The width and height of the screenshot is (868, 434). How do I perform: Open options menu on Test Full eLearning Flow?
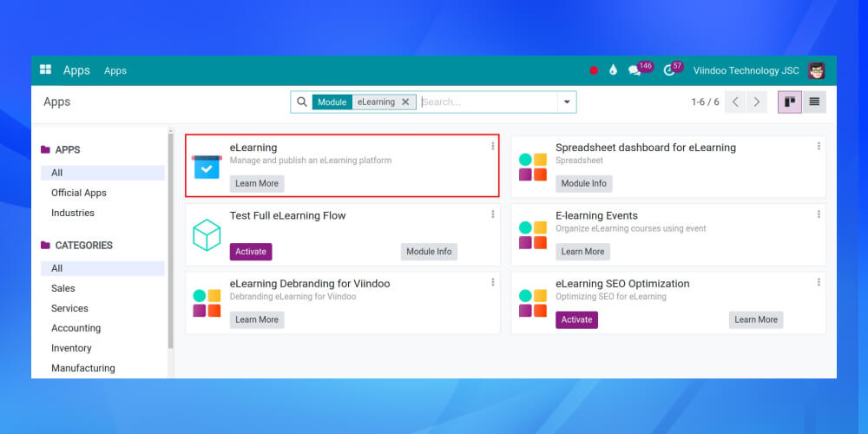pyautogui.click(x=493, y=214)
